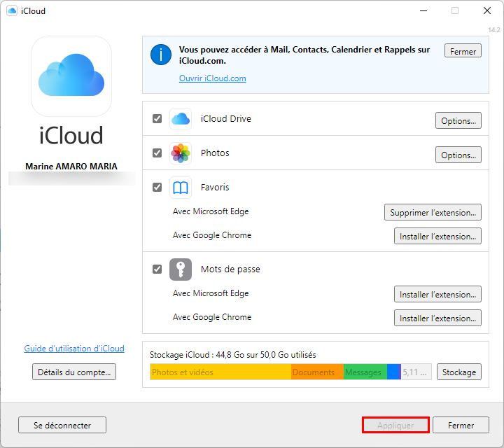
Task: Click the Marine AMARO MARIA account name
Action: click(71, 166)
